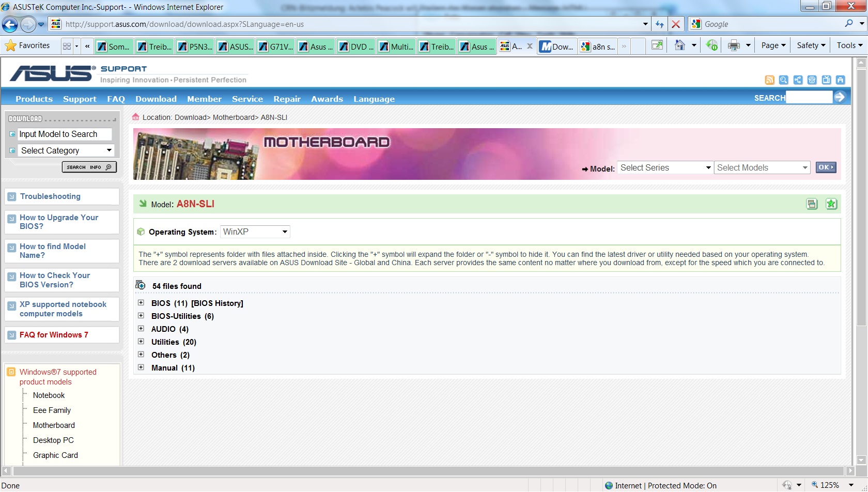
Task: Click Support in the ASUS navigation bar
Action: pyautogui.click(x=80, y=99)
